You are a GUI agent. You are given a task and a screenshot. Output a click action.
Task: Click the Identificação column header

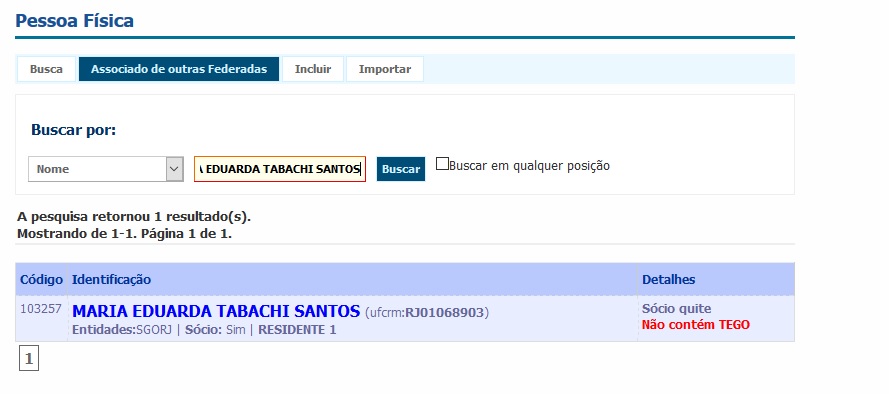click(x=112, y=279)
